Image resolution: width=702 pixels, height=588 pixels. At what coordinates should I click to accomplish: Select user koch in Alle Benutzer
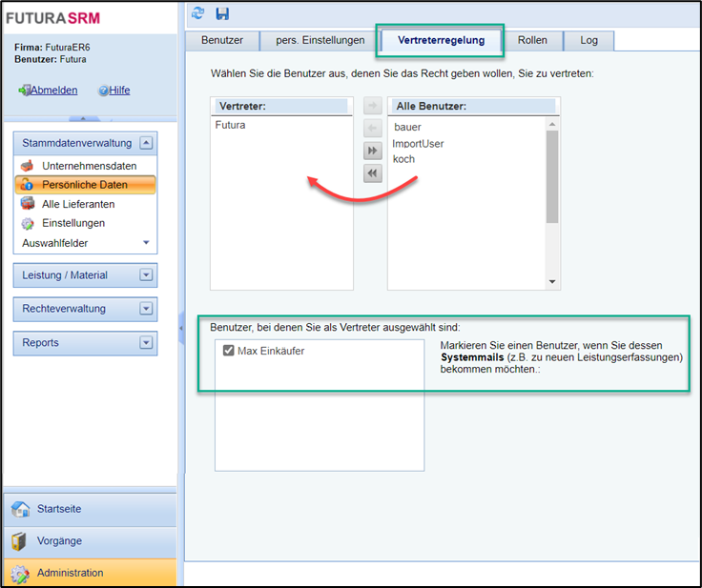click(x=403, y=159)
